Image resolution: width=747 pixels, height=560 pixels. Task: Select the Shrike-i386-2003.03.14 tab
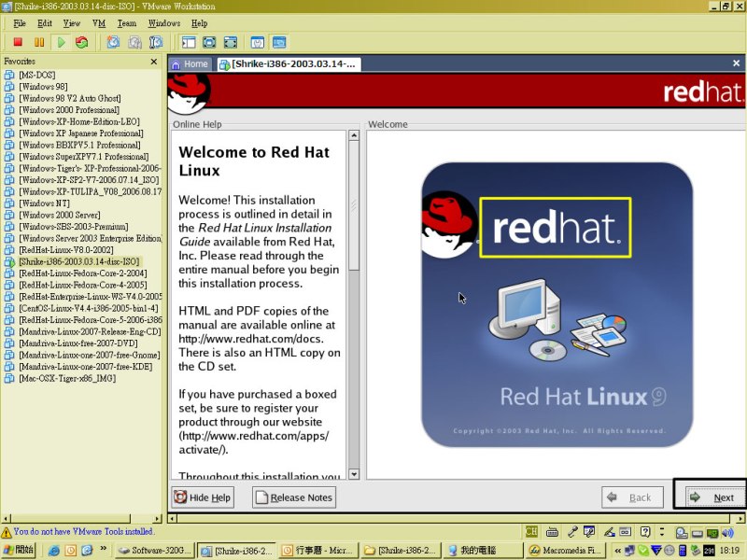(x=289, y=63)
